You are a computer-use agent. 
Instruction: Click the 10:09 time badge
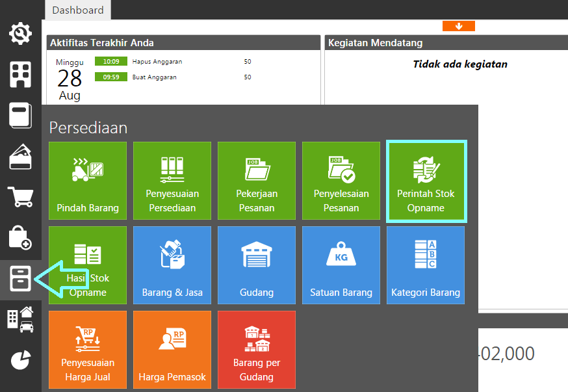coord(111,61)
